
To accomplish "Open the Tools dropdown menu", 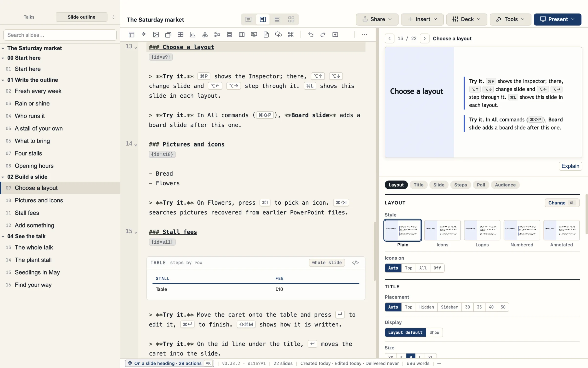I will (x=511, y=19).
